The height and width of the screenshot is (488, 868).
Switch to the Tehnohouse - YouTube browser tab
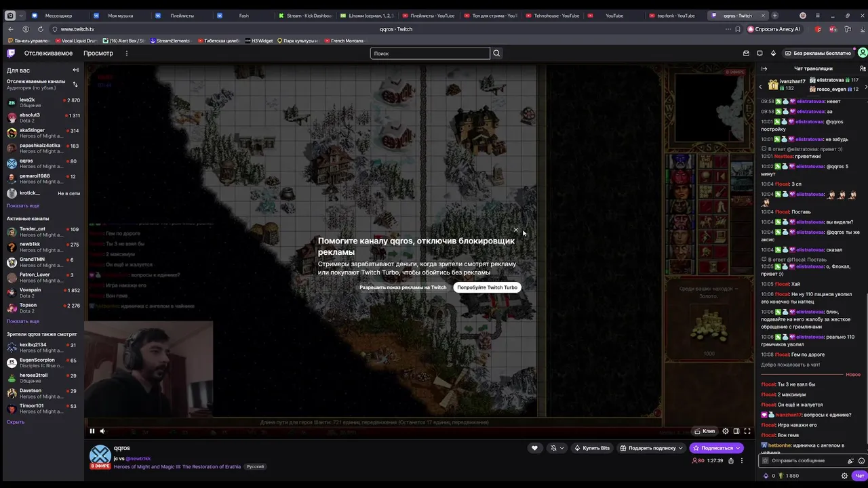coord(553,15)
